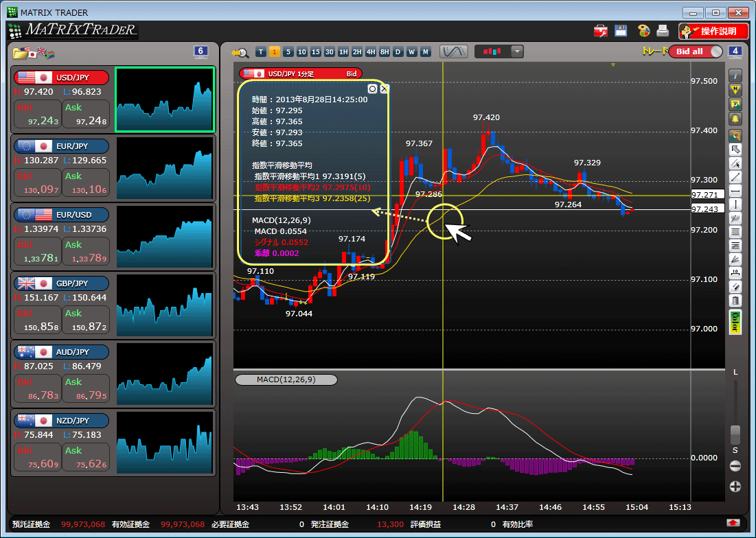The height and width of the screenshot is (538, 756).
Task: Open the technical indicator wave icon
Action: pyautogui.click(x=453, y=51)
